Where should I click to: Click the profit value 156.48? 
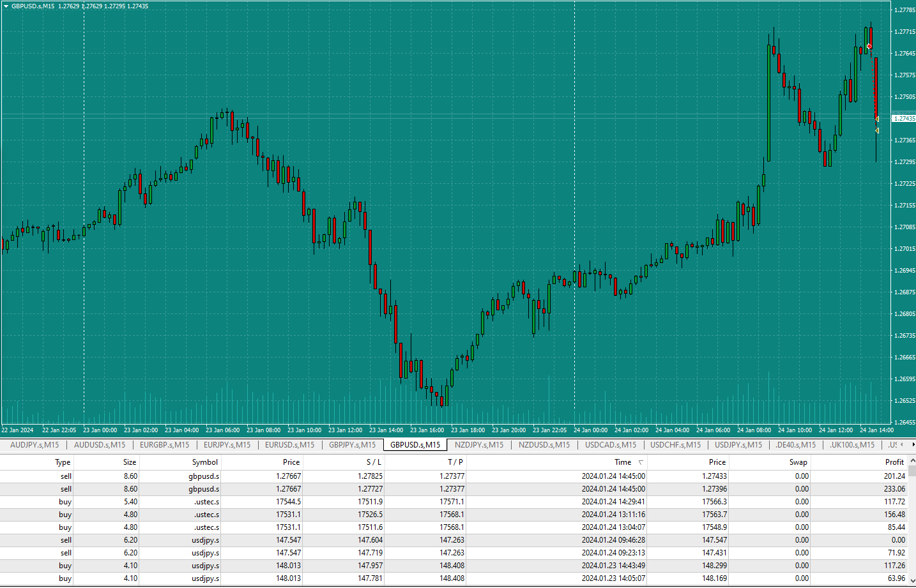[x=895, y=515]
